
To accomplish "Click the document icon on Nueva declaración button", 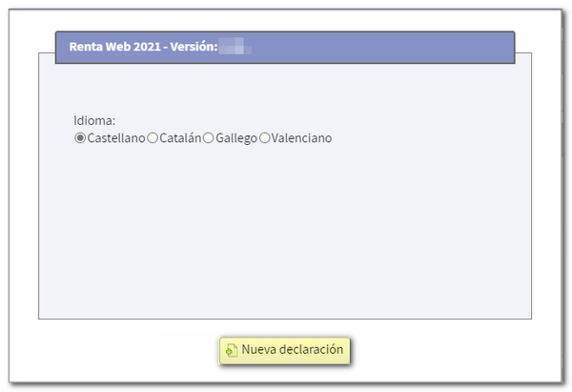I will click(231, 350).
